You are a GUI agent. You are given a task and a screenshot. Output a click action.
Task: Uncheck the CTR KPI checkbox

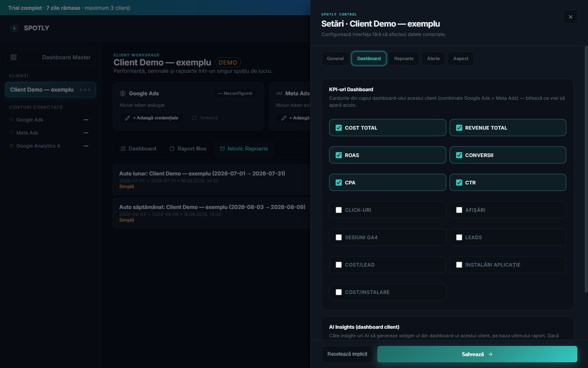pos(459,182)
